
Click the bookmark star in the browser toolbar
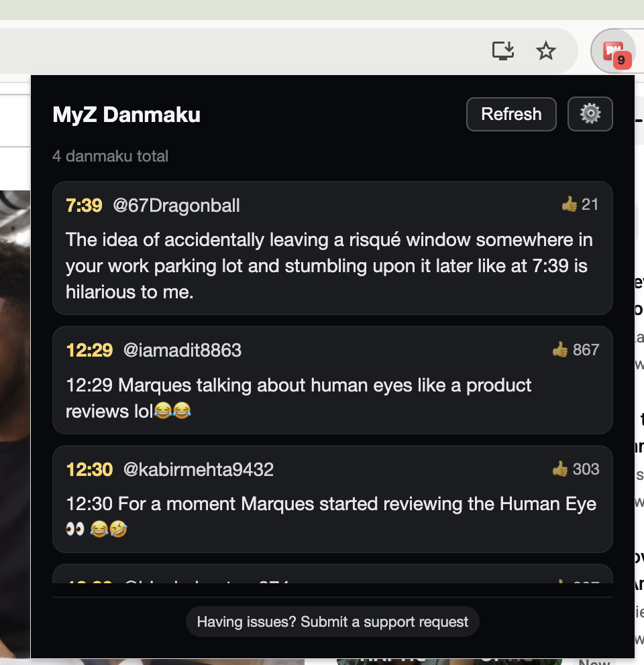click(x=546, y=50)
